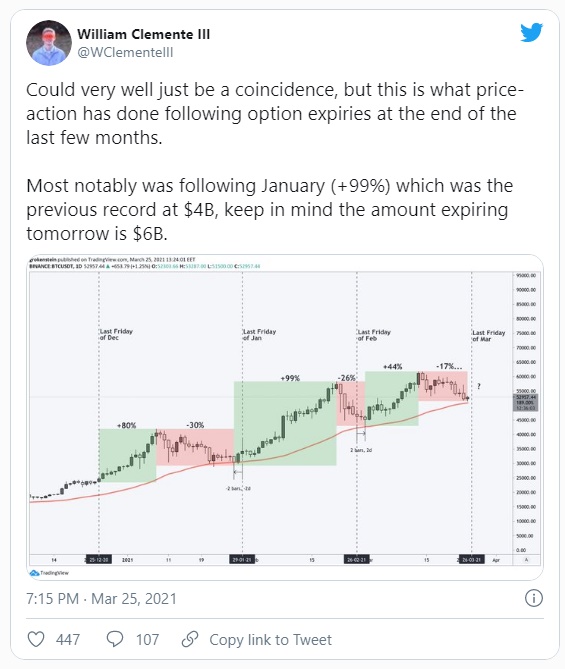The height and width of the screenshot is (669, 565).
Task: Open tweet info circle icon
Action: [x=533, y=598]
